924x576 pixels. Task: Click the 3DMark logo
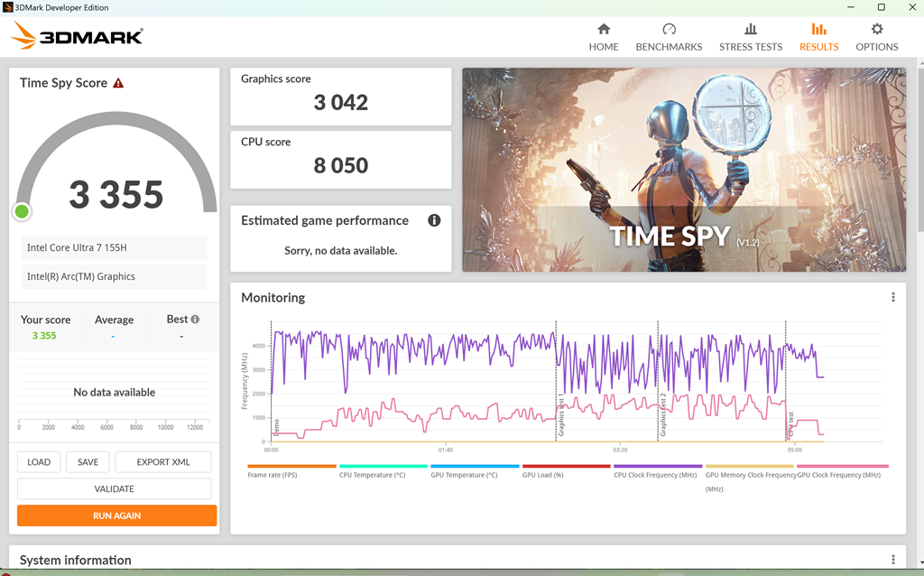[x=78, y=36]
